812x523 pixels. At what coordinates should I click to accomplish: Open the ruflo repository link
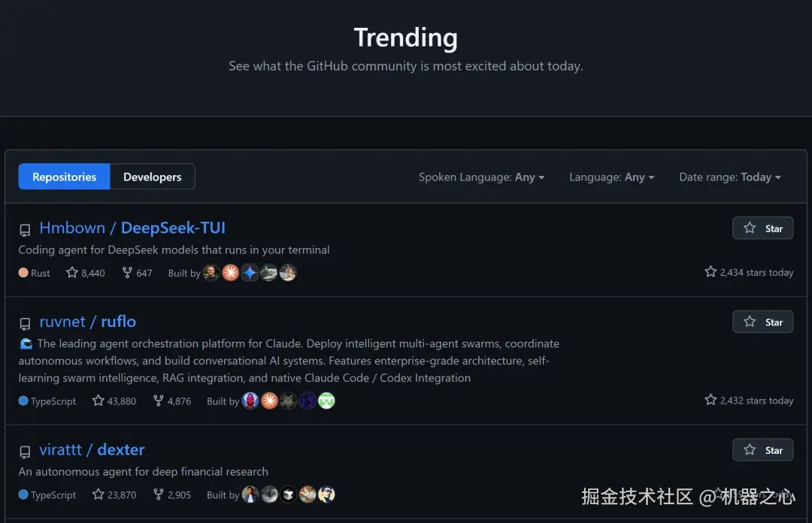(118, 322)
